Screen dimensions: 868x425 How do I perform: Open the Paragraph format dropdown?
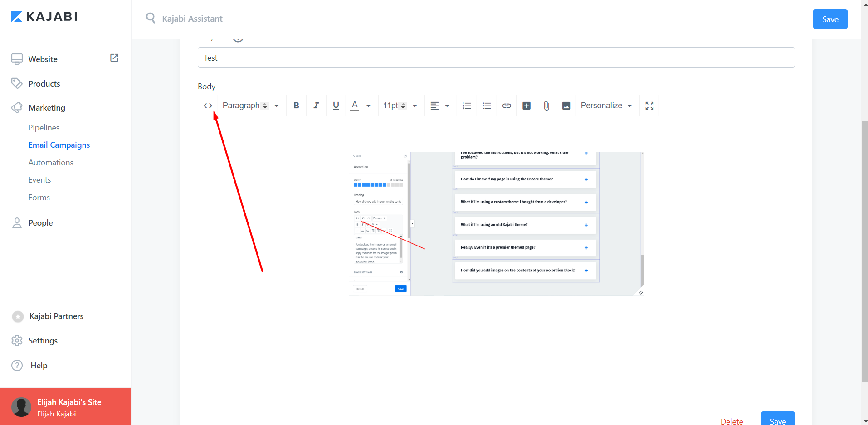click(x=251, y=106)
